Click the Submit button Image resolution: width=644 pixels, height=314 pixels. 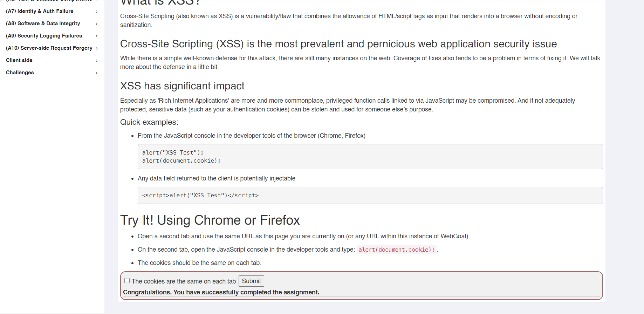point(251,281)
